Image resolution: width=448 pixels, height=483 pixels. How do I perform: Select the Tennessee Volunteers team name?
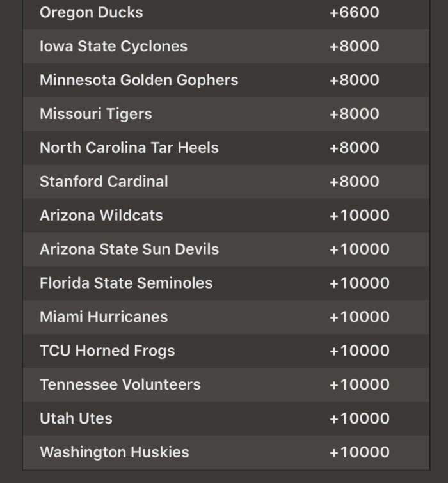tap(120, 385)
